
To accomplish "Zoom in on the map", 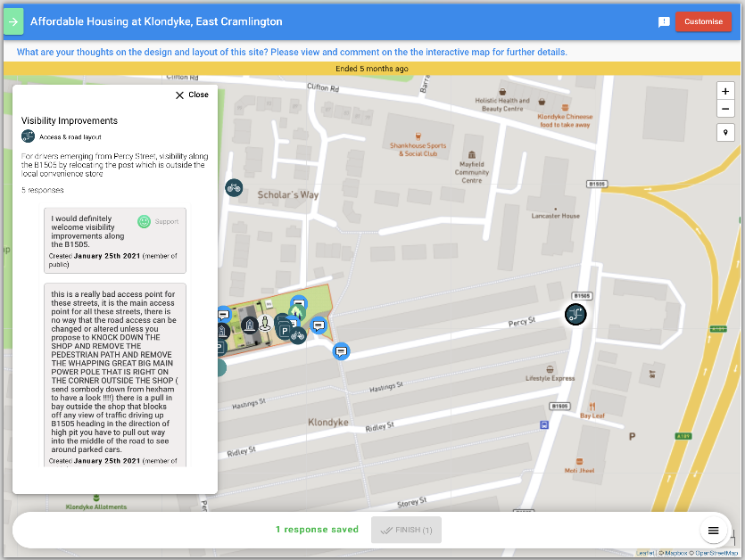I will coord(725,91).
